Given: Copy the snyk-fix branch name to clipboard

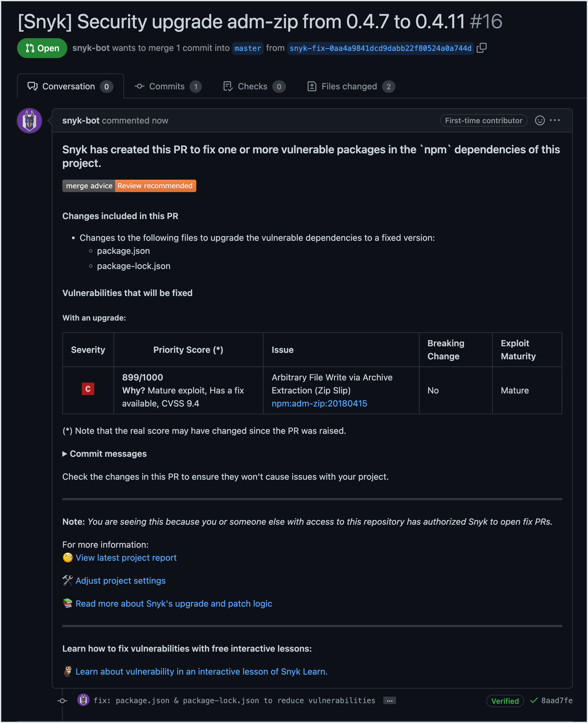Looking at the screenshot, I should pos(482,48).
